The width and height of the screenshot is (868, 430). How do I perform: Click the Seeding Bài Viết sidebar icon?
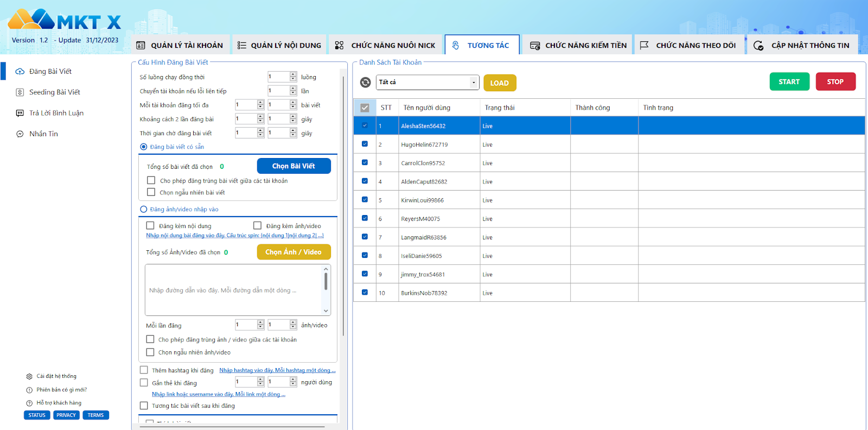pyautogui.click(x=20, y=92)
